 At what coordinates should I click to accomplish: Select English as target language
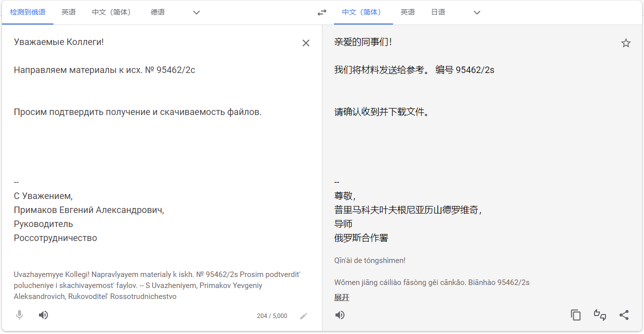pyautogui.click(x=407, y=12)
